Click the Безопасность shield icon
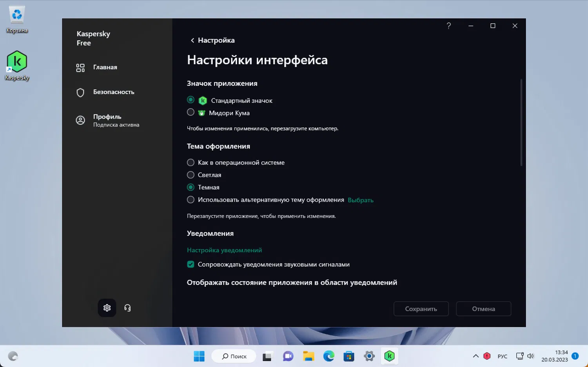 pyautogui.click(x=80, y=92)
